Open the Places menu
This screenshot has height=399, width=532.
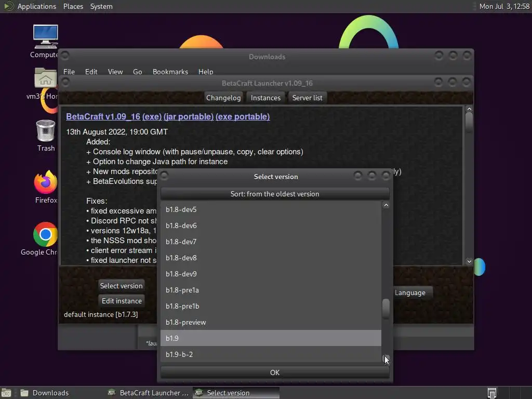[x=73, y=6]
